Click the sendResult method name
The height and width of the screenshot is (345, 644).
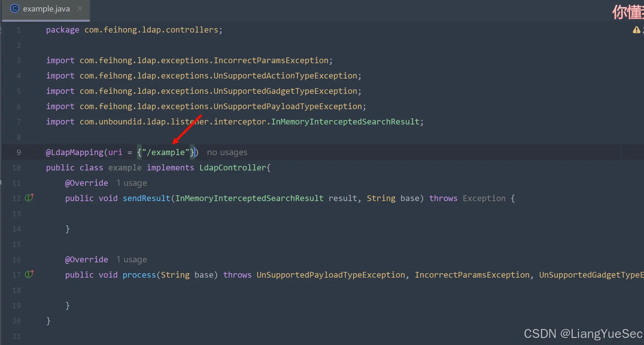146,199
